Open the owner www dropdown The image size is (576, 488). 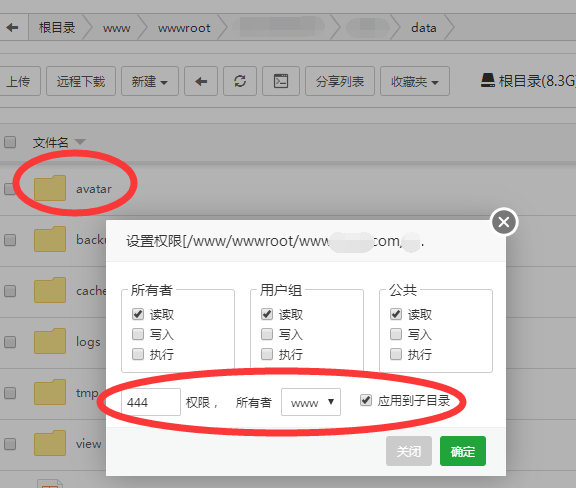tap(311, 402)
